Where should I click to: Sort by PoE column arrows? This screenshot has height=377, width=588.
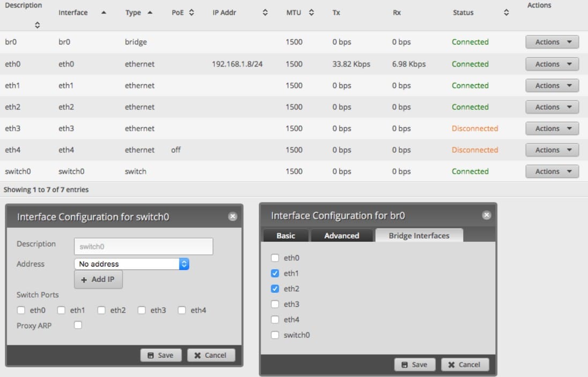pyautogui.click(x=191, y=13)
